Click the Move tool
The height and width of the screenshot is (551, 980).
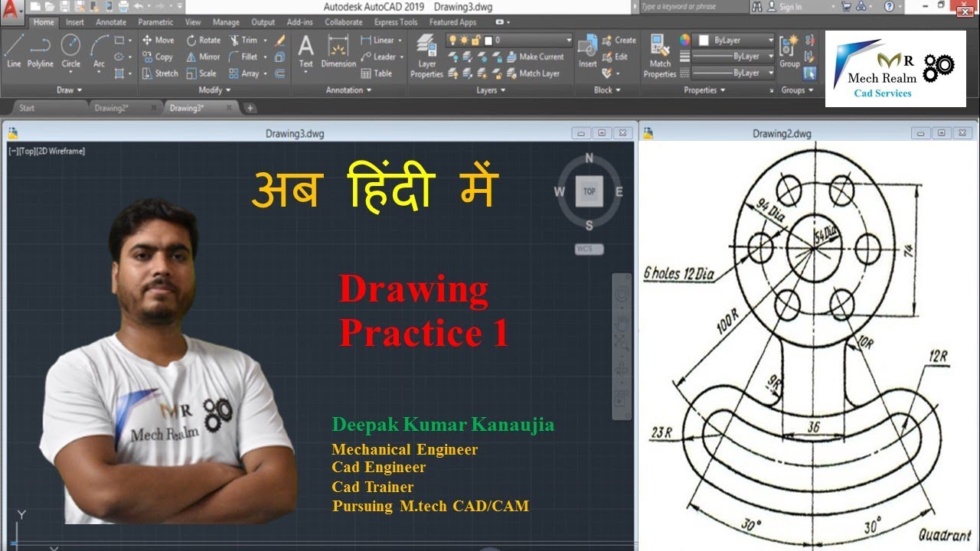158,40
